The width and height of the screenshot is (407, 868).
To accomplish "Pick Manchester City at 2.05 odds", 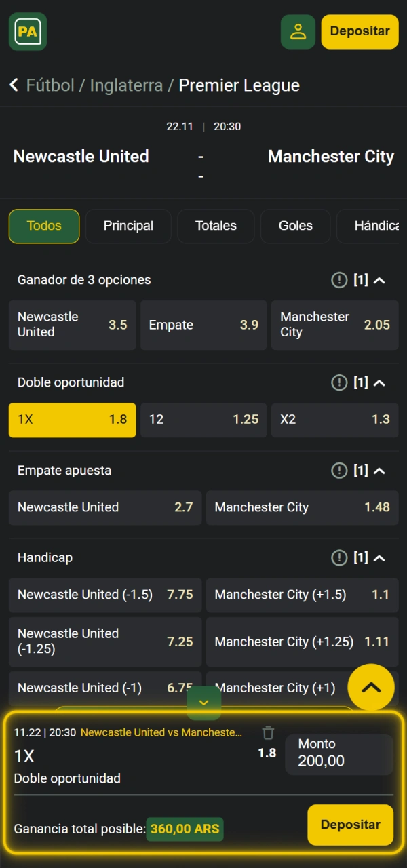I will pos(334,325).
